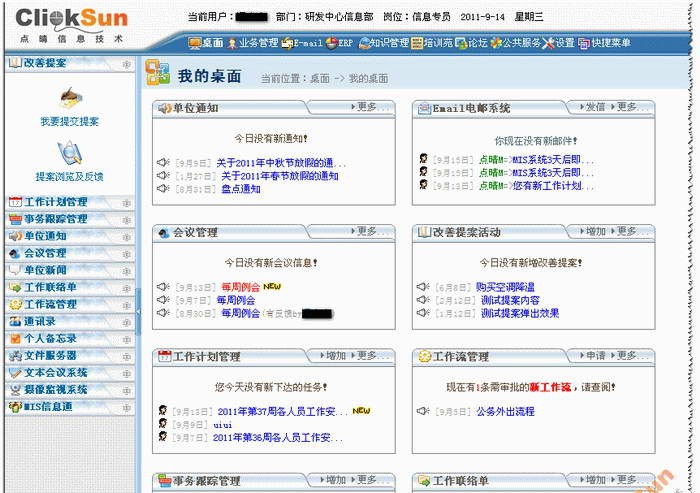Open notice 关于2011年春节放假的通知
Viewport: 700px width, 493px height.
[280, 176]
